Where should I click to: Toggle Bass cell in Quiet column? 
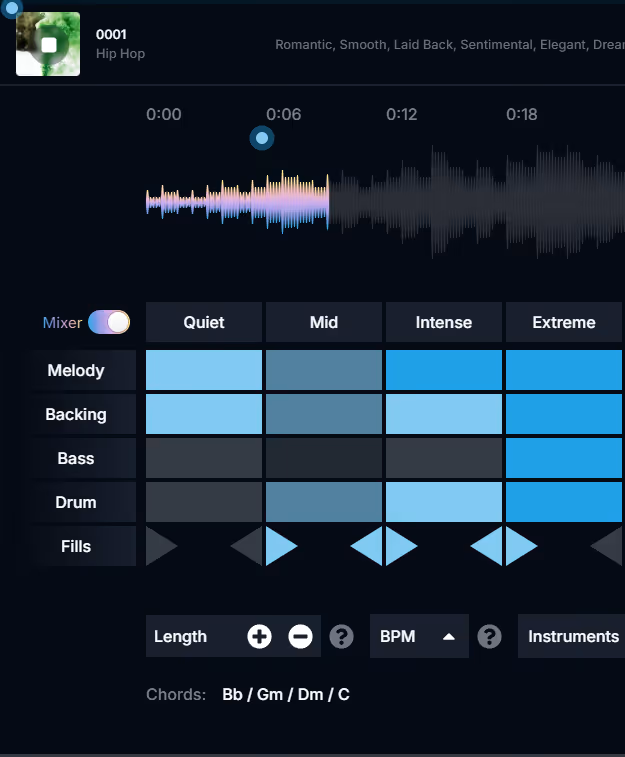tap(204, 458)
